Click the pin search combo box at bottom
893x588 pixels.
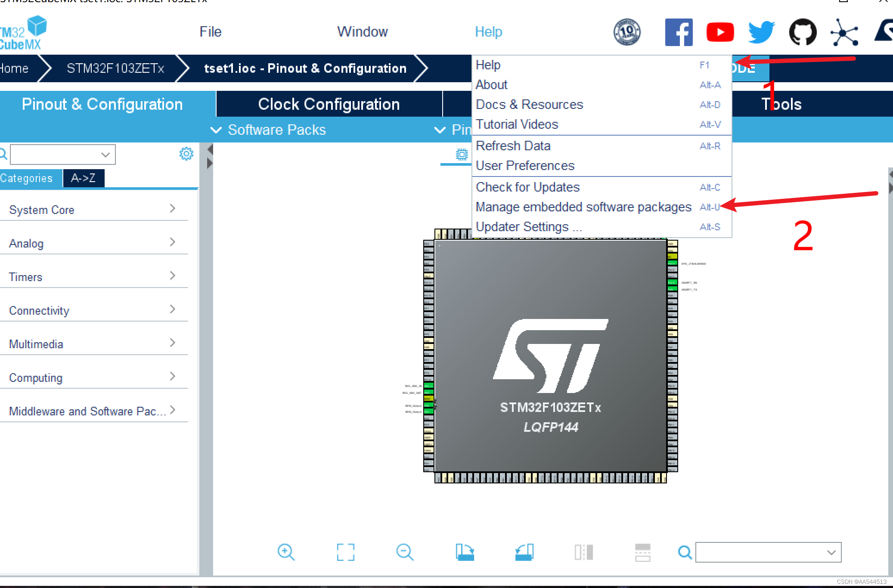[x=768, y=552]
